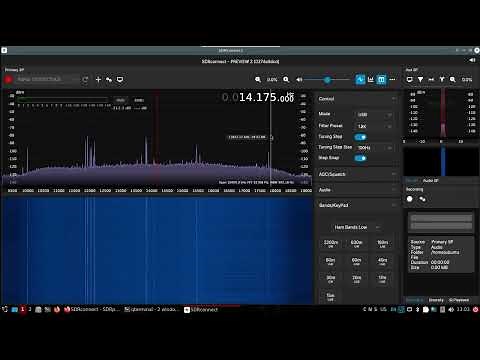The image size is (480, 360).
Task: Select the 160m band button
Action: point(382,244)
